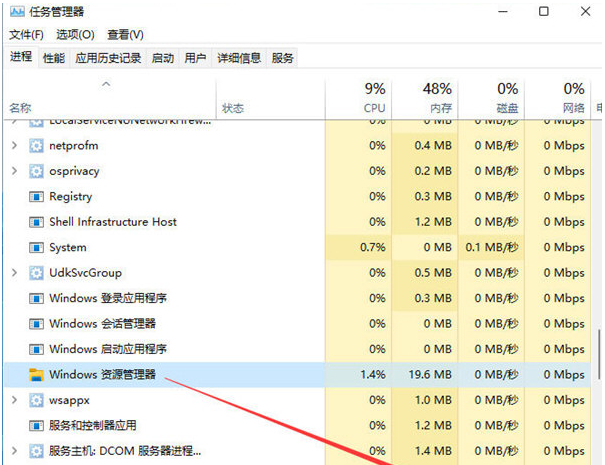Click the 0.4 MB memory value
Screen dimensions: 605x465
point(433,145)
